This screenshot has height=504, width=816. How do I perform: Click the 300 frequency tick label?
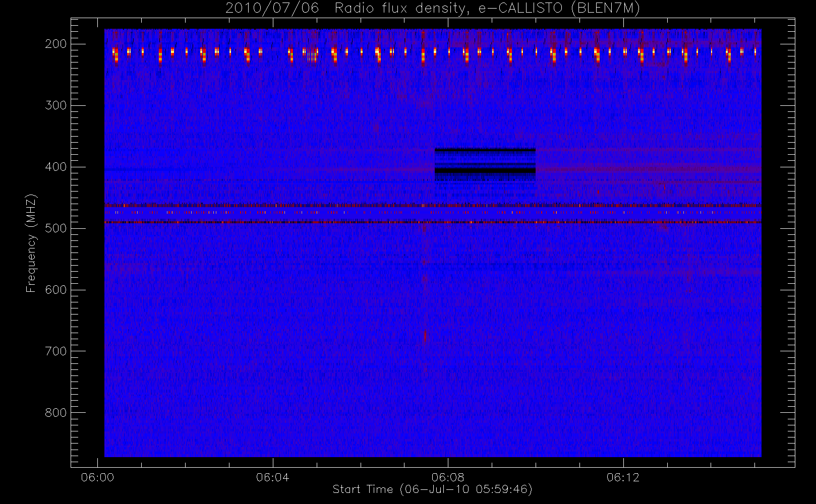pos(56,105)
